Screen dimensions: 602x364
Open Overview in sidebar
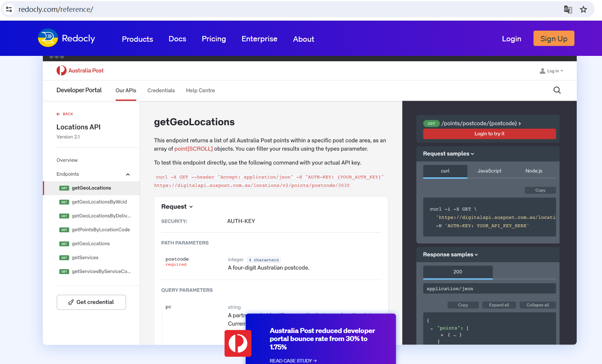click(x=67, y=160)
